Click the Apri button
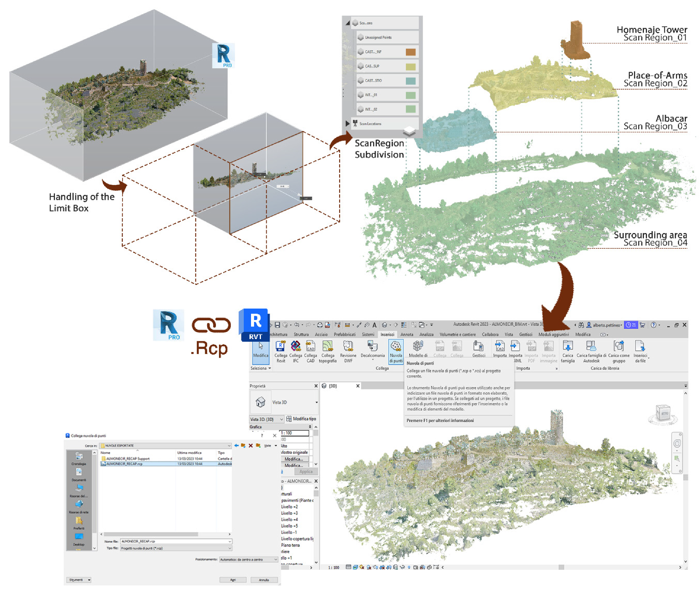Viewport: 700px width, 595px height. (x=233, y=580)
